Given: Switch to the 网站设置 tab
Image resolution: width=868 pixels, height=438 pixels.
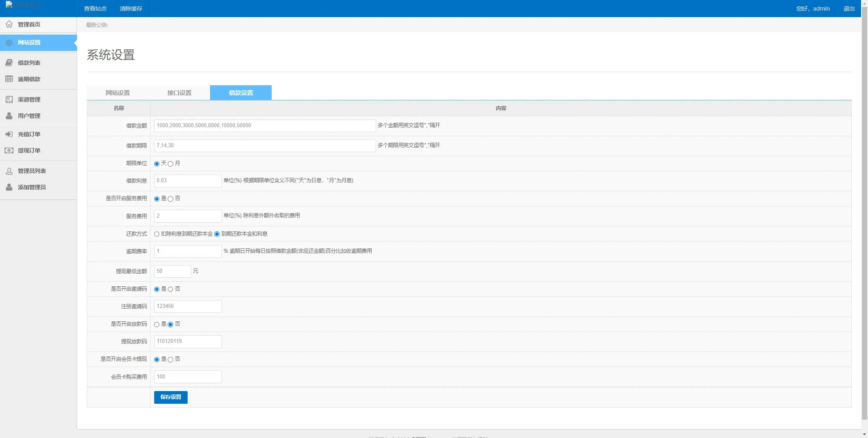Looking at the screenshot, I should [x=117, y=93].
